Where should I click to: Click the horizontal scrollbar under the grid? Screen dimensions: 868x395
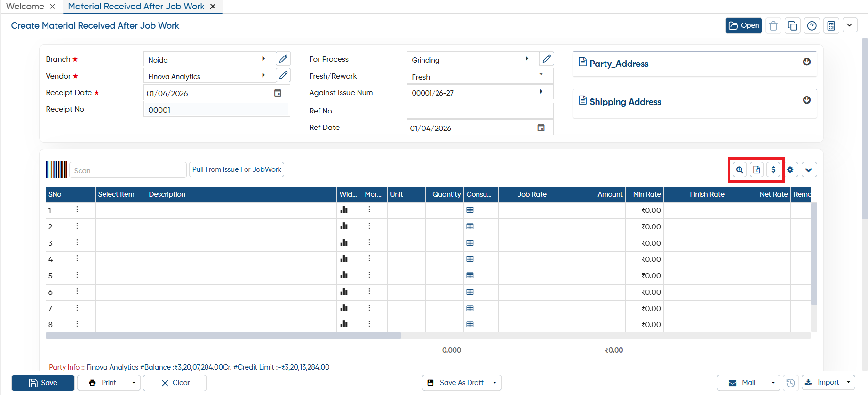point(223,336)
